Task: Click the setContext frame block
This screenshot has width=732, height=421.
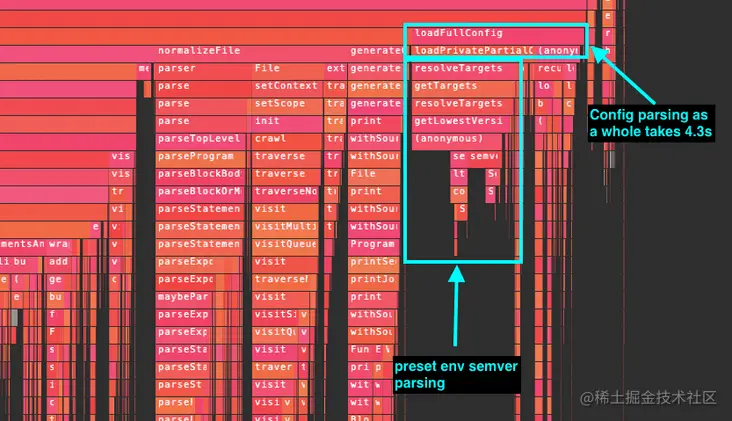Action: (x=287, y=86)
